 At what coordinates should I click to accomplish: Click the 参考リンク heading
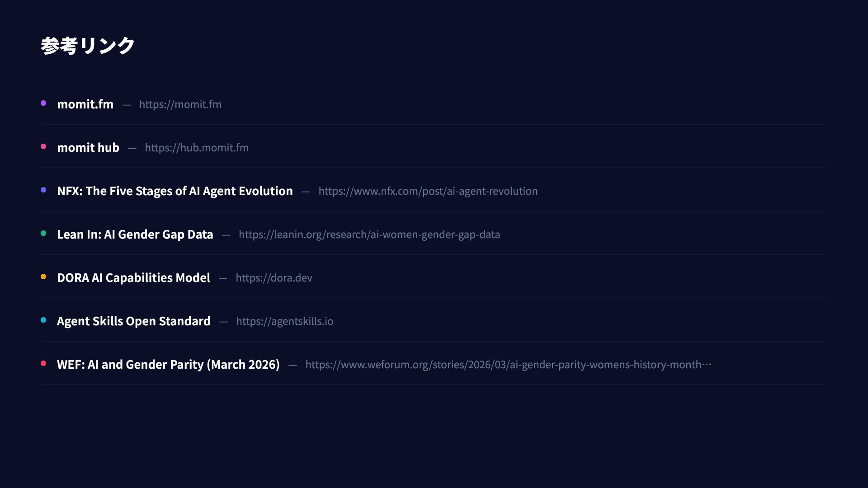point(88,46)
